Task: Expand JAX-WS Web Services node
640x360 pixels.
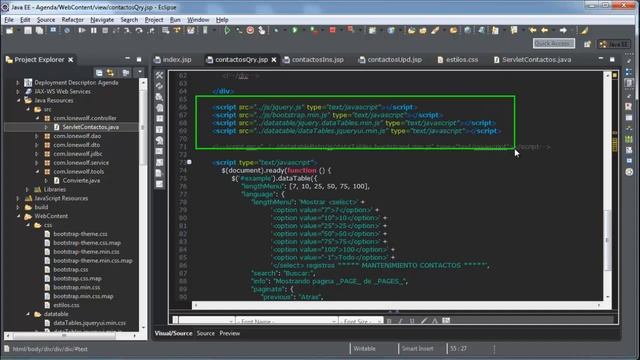Action: coord(18,92)
